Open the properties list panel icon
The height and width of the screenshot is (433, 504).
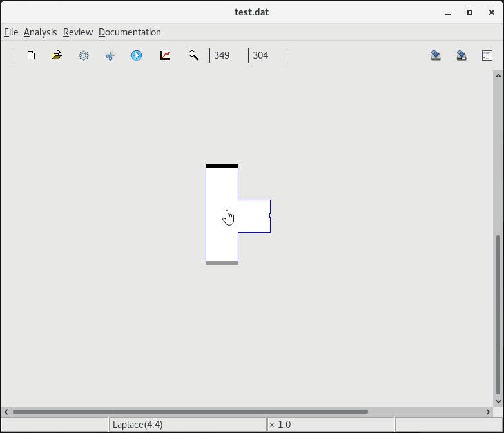tap(487, 55)
